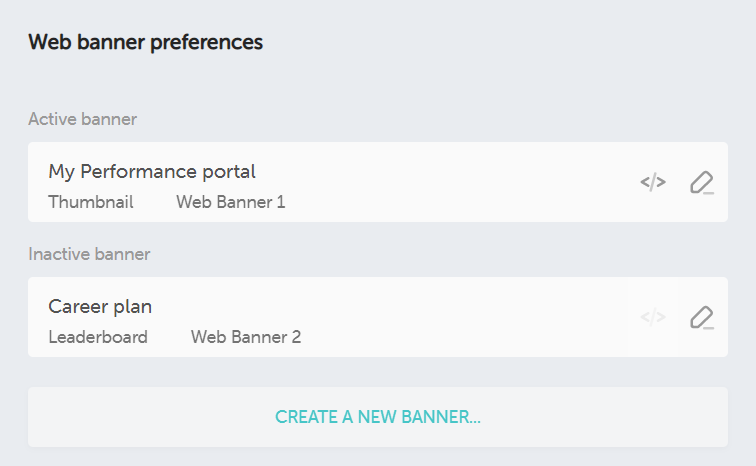Click the Web banner preferences heading
756x466 pixels.
coord(146,42)
